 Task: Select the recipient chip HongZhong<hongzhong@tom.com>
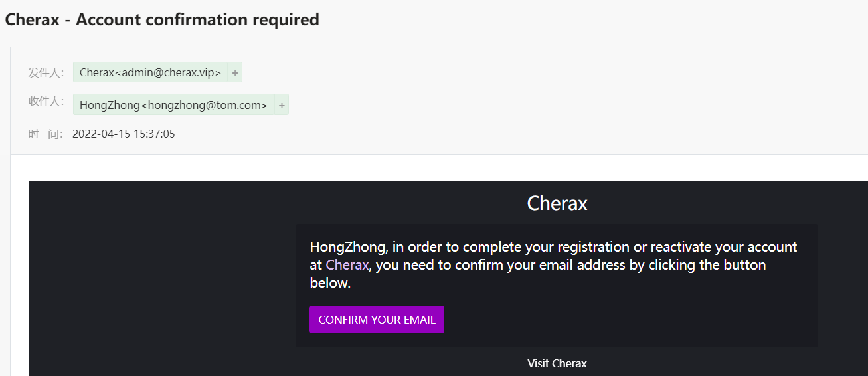[x=173, y=105]
